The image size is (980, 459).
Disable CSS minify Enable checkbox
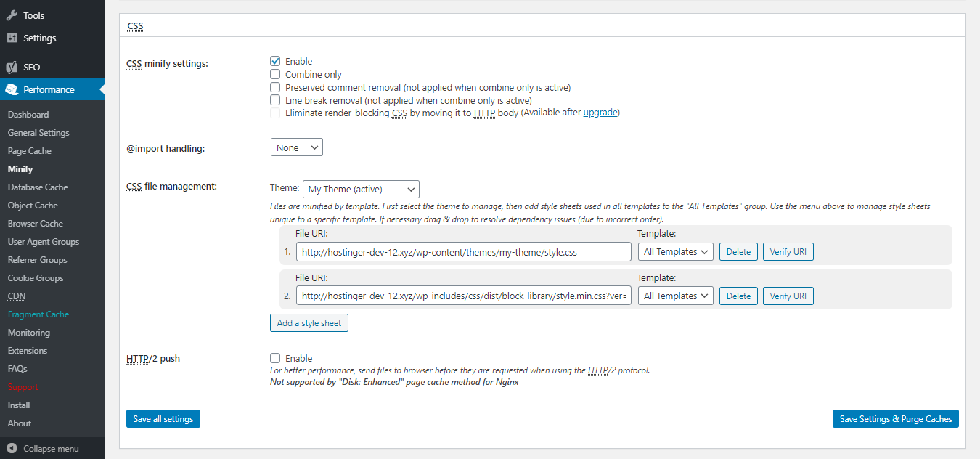275,61
